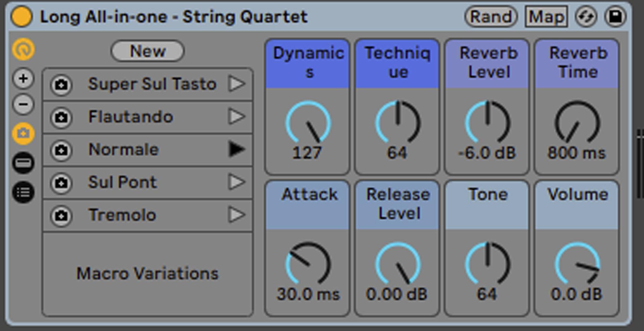Image resolution: width=644 pixels, height=331 pixels.
Task: Click the Long All-in-one String Quartet title
Action: coord(174,17)
